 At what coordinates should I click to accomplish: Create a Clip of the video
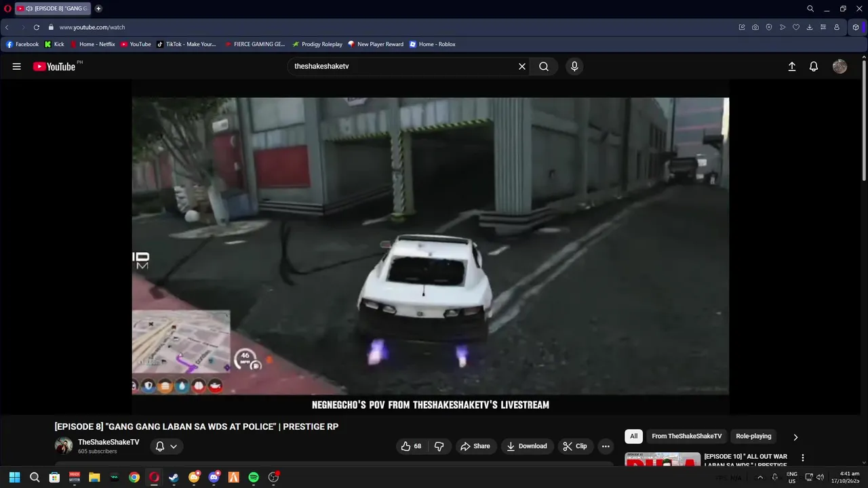[575, 446]
